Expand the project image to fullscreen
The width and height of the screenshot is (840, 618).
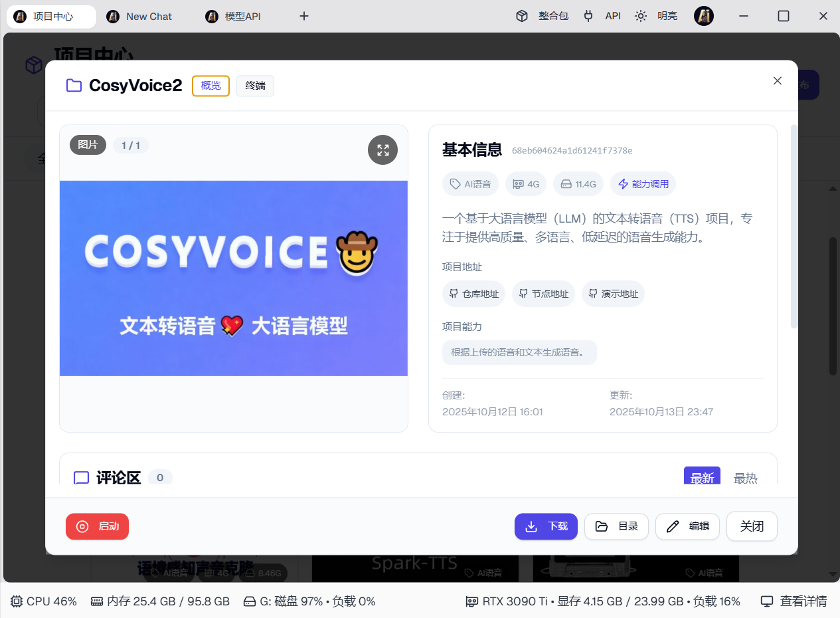click(382, 150)
